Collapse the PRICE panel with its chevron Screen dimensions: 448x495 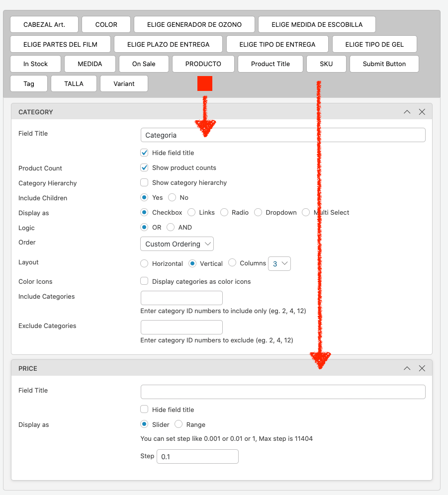tap(407, 368)
